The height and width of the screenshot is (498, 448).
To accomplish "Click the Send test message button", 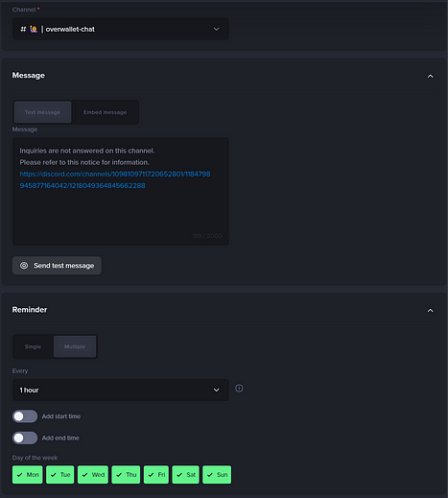I will click(57, 266).
